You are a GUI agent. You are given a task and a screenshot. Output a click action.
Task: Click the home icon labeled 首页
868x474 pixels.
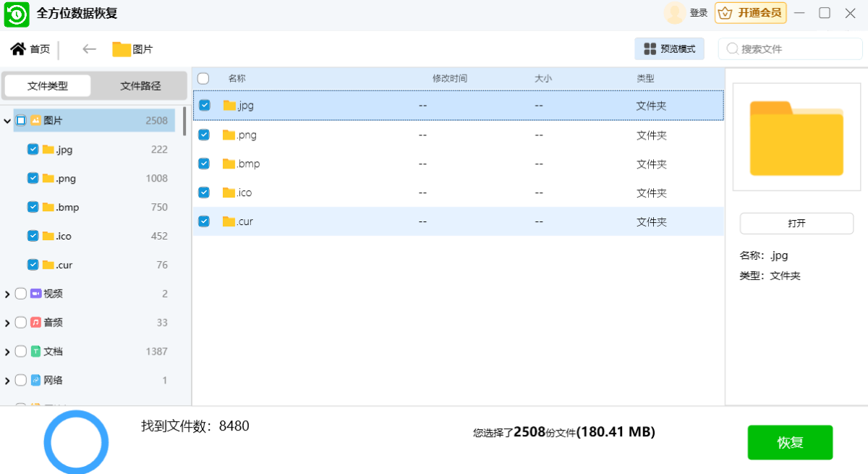[18, 49]
